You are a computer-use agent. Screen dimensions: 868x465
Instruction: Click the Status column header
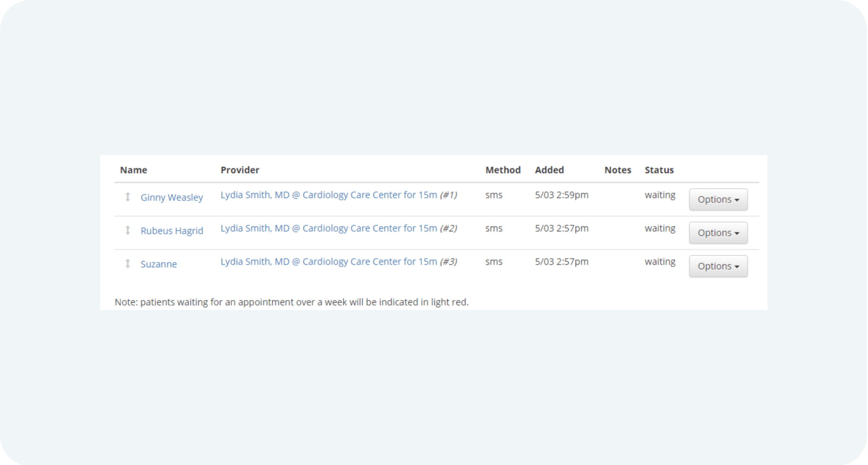point(659,170)
